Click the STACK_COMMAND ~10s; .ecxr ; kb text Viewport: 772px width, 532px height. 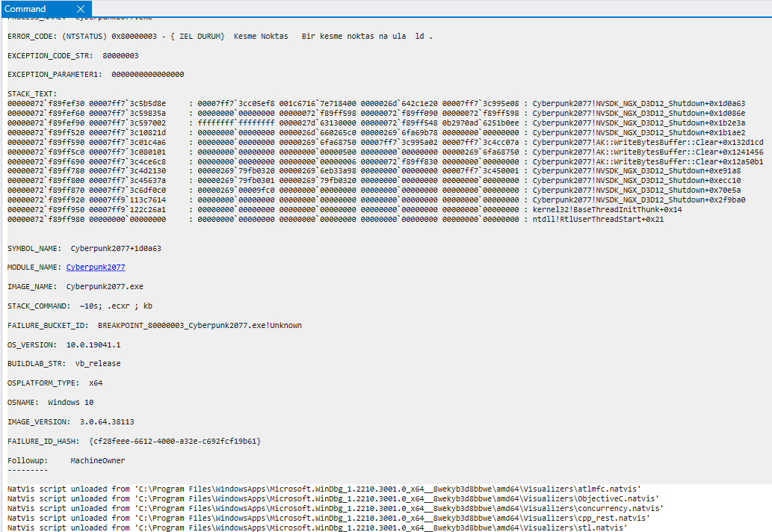click(x=116, y=306)
